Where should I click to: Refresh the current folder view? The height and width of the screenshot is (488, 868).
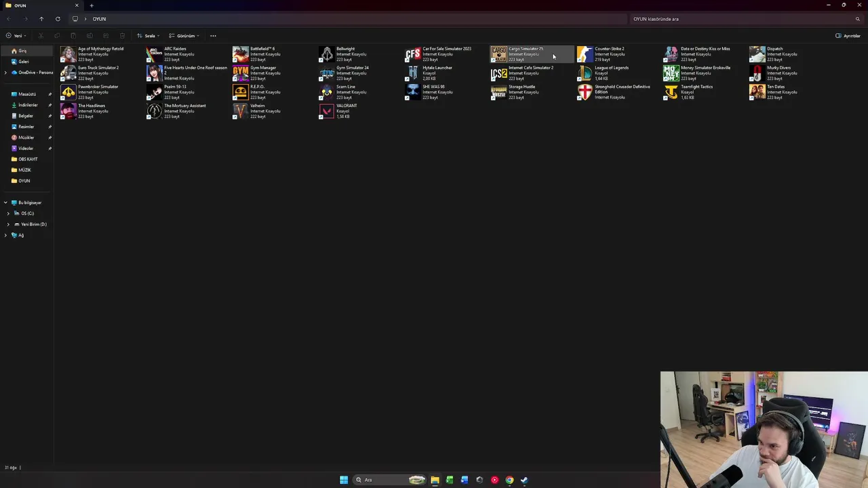pos(58,19)
